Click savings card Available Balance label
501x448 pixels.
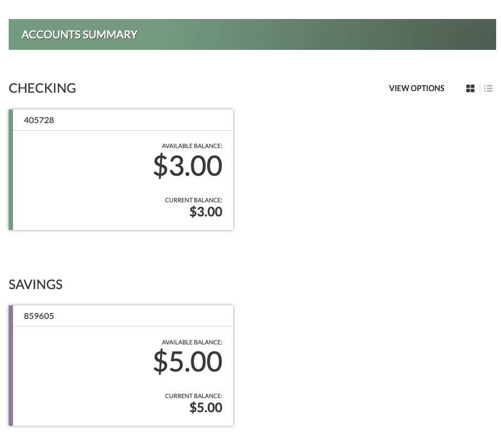[192, 342]
